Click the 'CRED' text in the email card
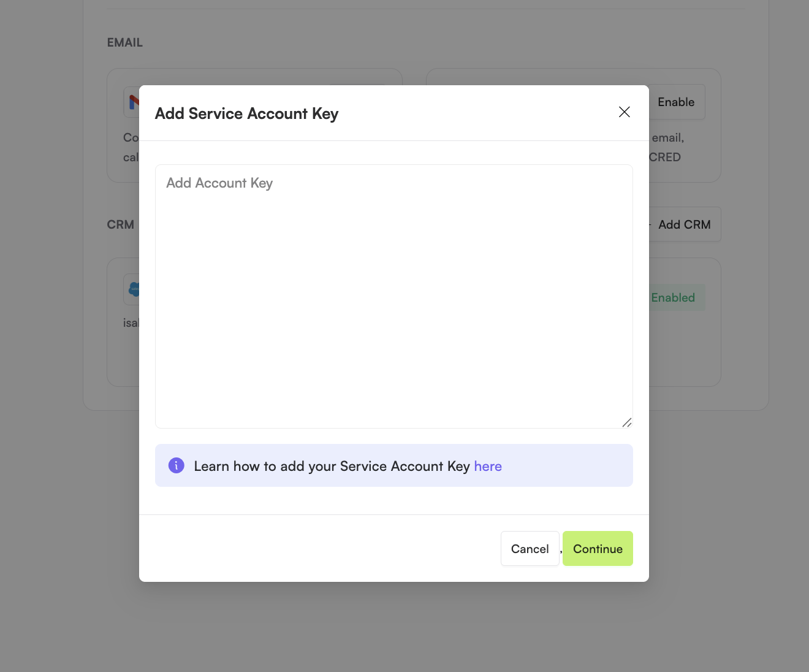Viewport: 809px width, 672px height. click(665, 157)
